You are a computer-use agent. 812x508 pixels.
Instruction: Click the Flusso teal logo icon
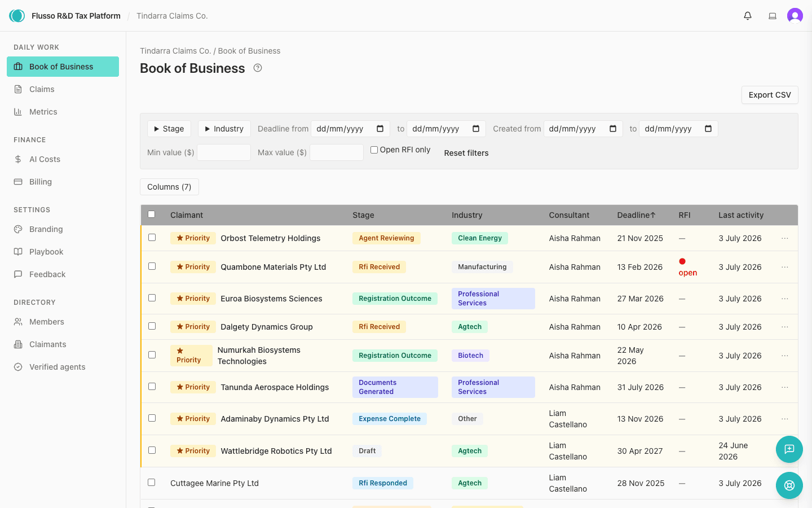[x=17, y=16]
